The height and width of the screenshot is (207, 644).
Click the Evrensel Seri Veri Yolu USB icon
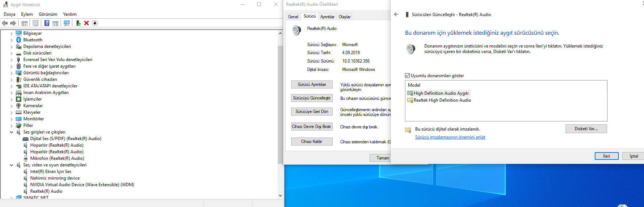19,60
